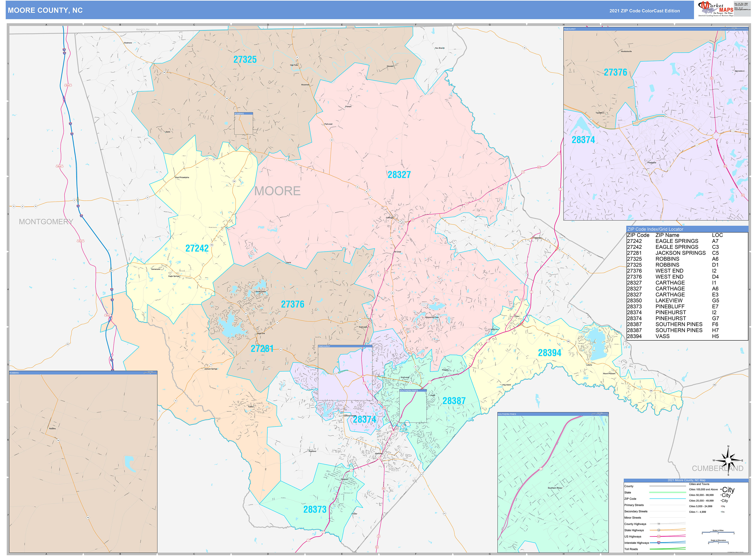The height and width of the screenshot is (556, 756).
Task: Click LOC cell G7 for Pinehurst
Action: tap(715, 318)
